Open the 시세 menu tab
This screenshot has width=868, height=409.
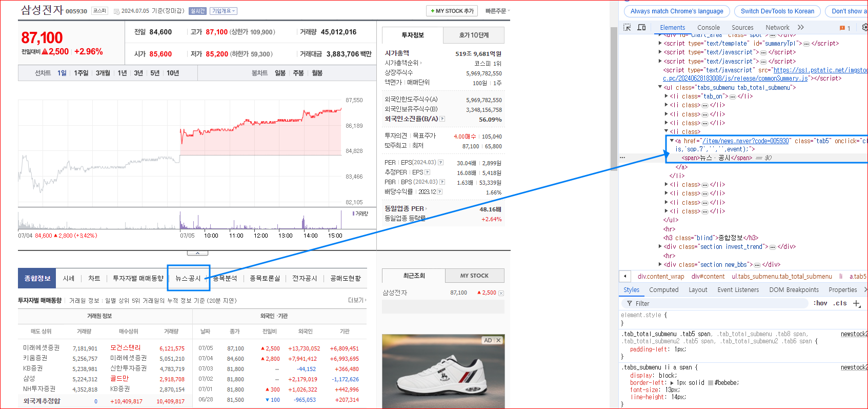[69, 278]
